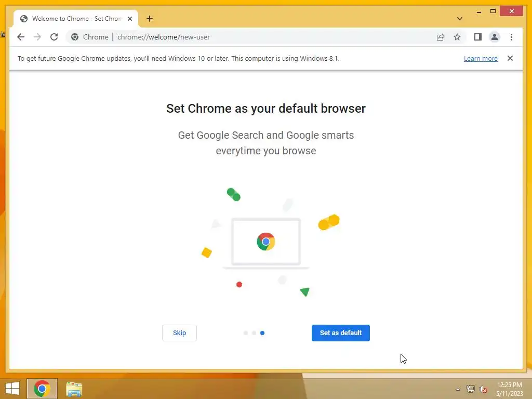Click the Set as default button
Screen dimensions: 532x399
pos(341,333)
